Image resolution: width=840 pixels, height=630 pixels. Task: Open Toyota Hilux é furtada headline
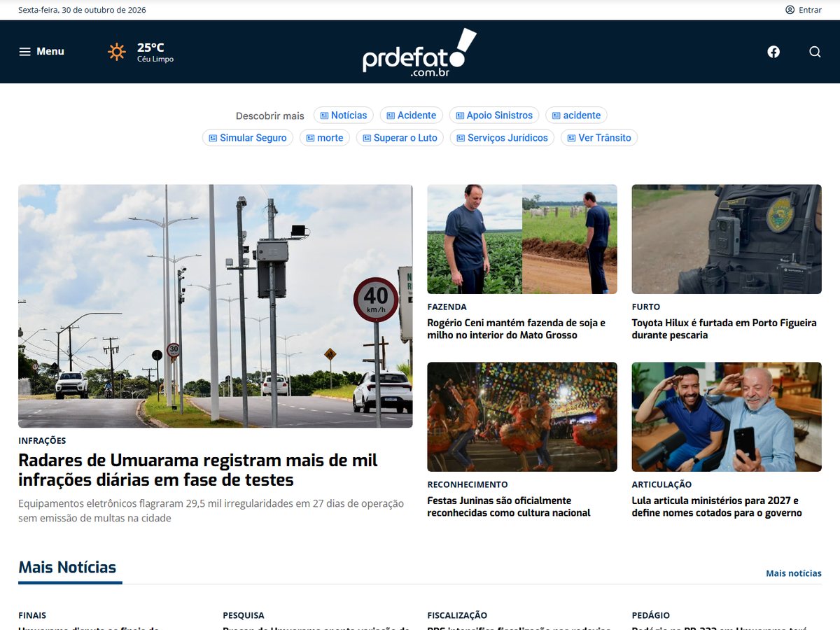[724, 329]
